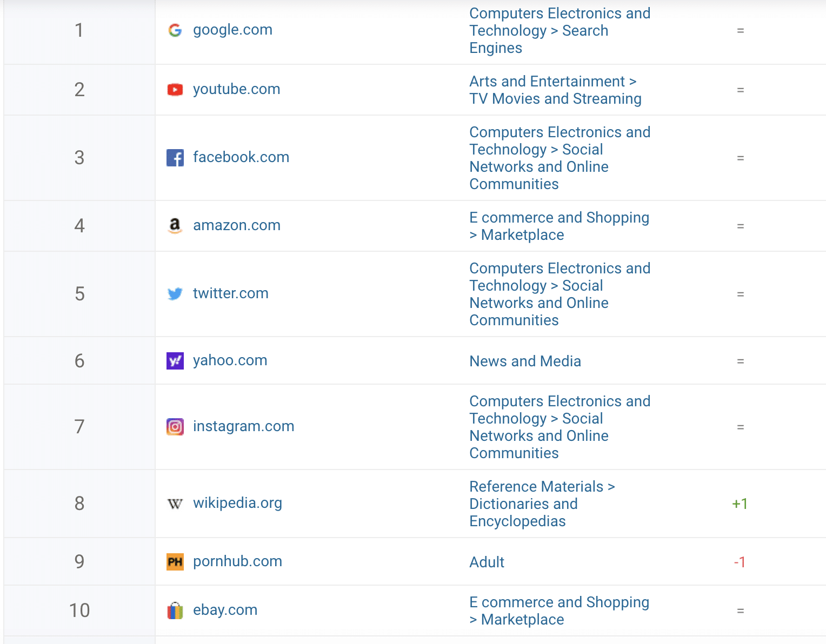Image resolution: width=826 pixels, height=644 pixels.
Task: Click the Google favicon icon
Action: (175, 30)
